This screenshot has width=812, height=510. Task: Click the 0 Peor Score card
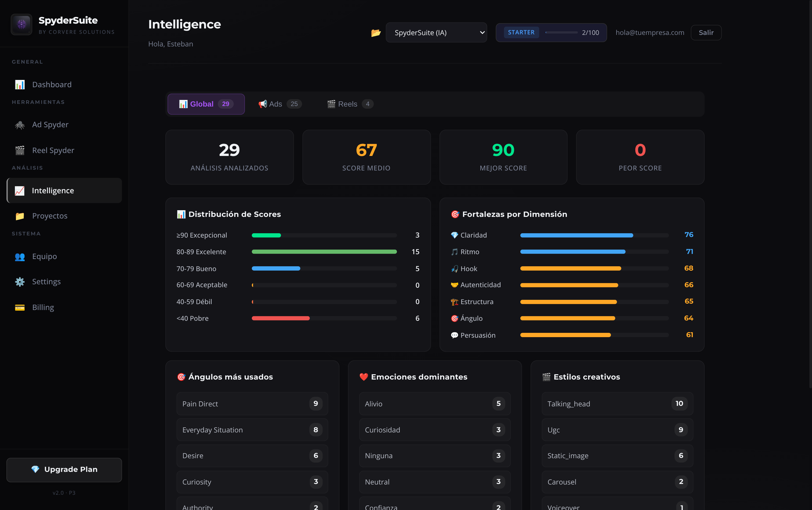(x=640, y=157)
